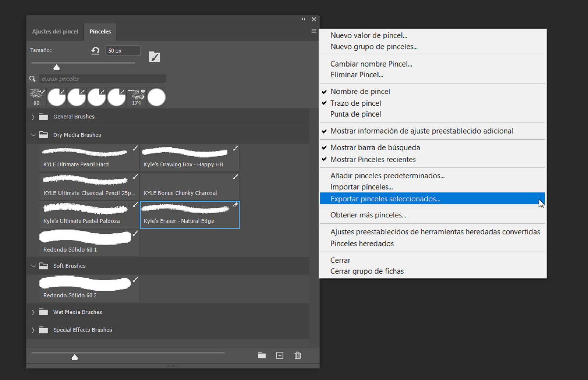
Task: Expand the Wet Media Brushes group
Action: (33, 312)
